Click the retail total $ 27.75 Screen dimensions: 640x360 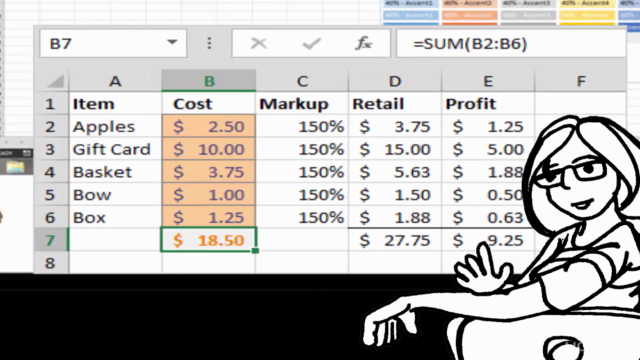pyautogui.click(x=395, y=240)
